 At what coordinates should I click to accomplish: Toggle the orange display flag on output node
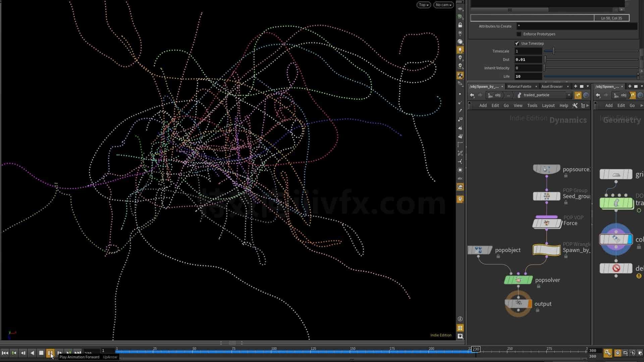click(530, 304)
